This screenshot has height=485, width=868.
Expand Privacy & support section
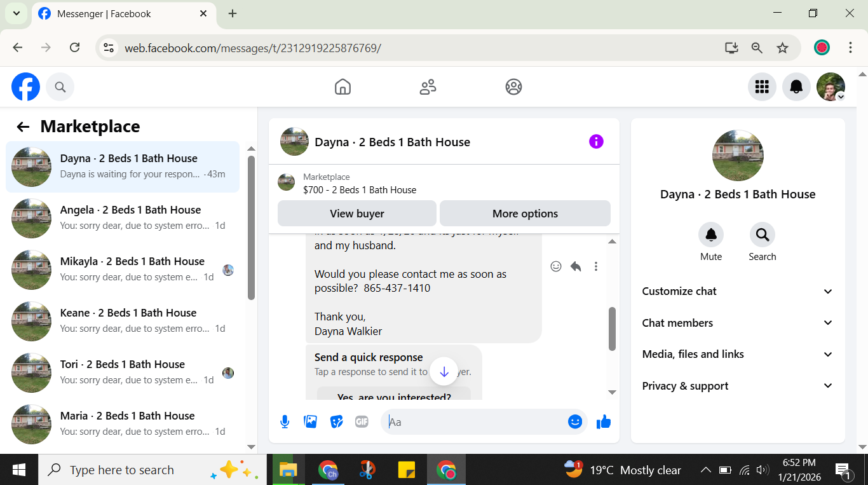pyautogui.click(x=738, y=386)
